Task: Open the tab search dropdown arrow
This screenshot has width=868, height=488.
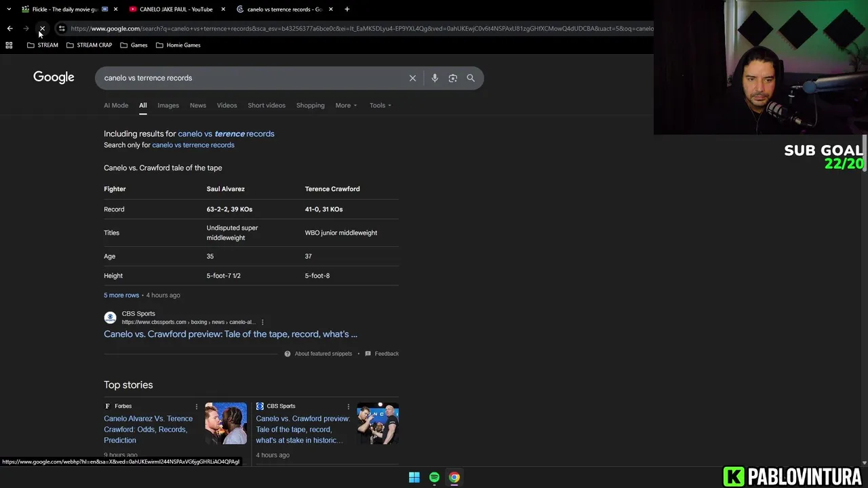Action: point(9,9)
